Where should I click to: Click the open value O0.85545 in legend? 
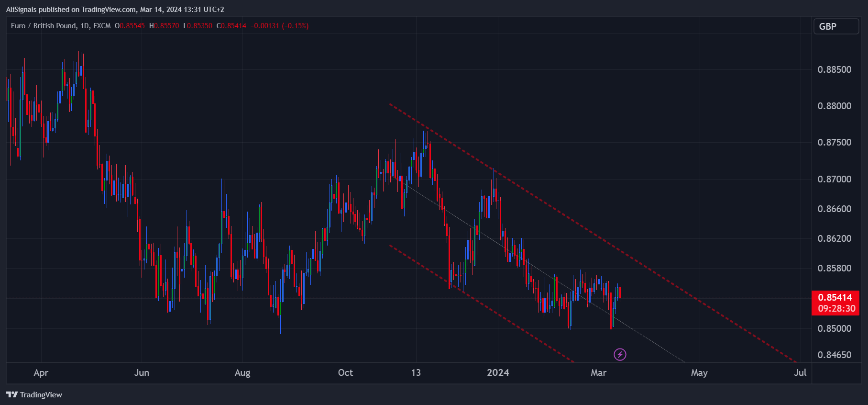click(130, 26)
